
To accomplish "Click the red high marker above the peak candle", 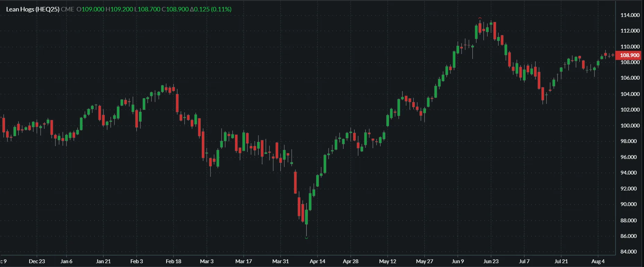I will point(480,18).
